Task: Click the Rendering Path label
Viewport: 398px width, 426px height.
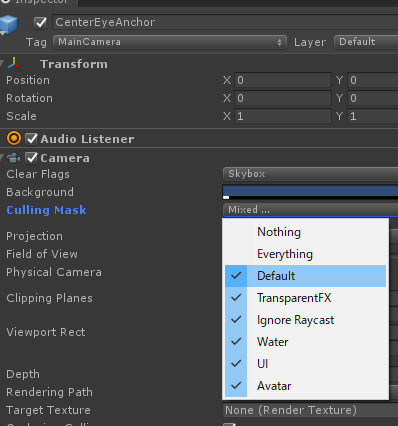Action: [x=49, y=392]
